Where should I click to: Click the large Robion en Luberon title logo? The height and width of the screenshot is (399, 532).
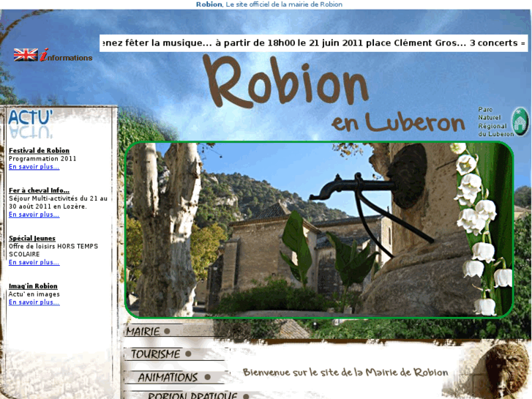click(x=334, y=94)
